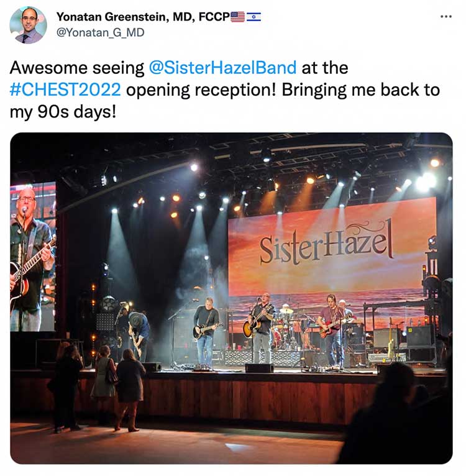Open the @SisterHazelBand mention
Image resolution: width=466 pixels, height=476 pixels.
click(222, 67)
